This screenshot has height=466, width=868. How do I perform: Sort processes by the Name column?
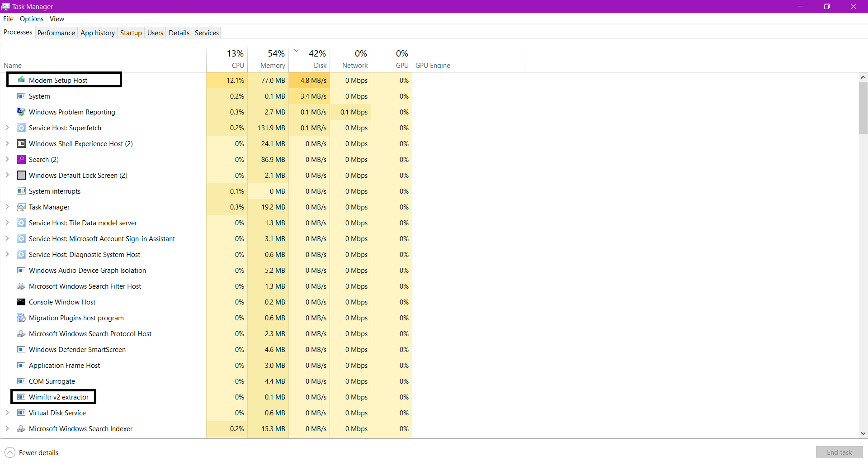[x=103, y=59]
